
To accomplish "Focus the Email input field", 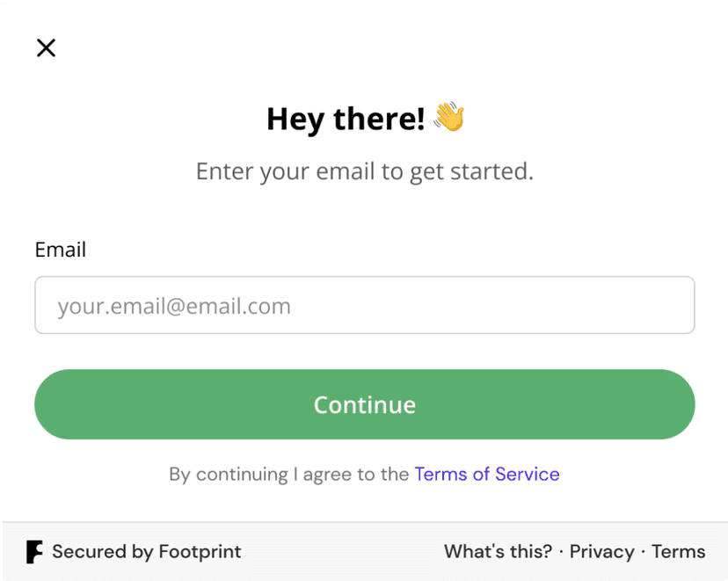I will coord(365,305).
